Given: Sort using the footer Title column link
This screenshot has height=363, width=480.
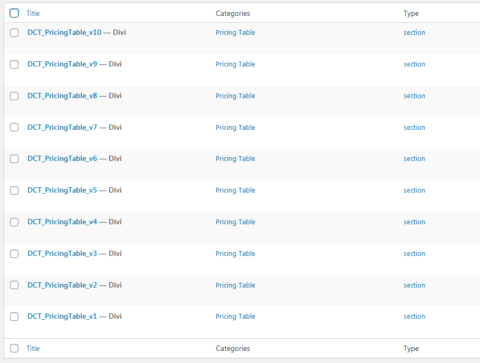Looking at the screenshot, I should (x=33, y=348).
